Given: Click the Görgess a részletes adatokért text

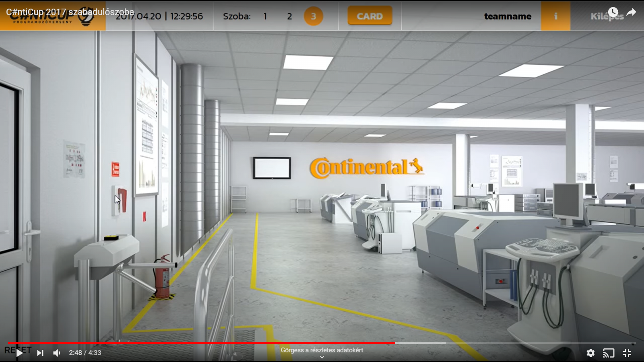Looking at the screenshot, I should (x=322, y=350).
